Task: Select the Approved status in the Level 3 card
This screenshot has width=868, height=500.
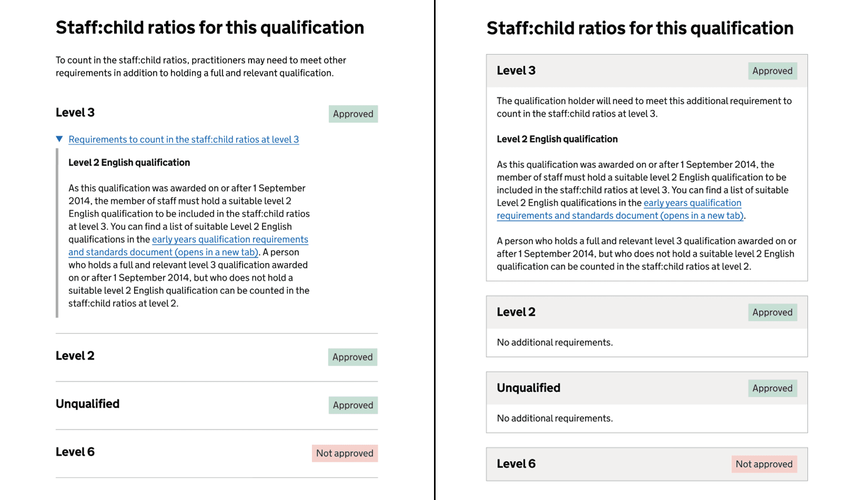Action: (x=772, y=71)
